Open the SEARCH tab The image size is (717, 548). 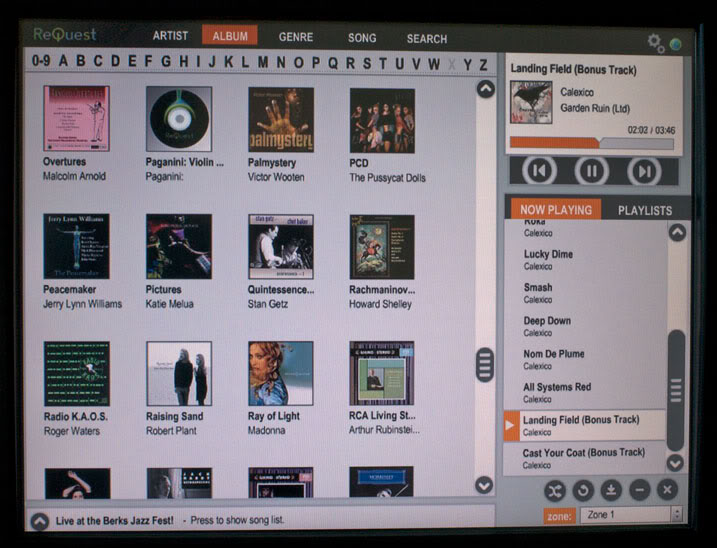click(427, 39)
